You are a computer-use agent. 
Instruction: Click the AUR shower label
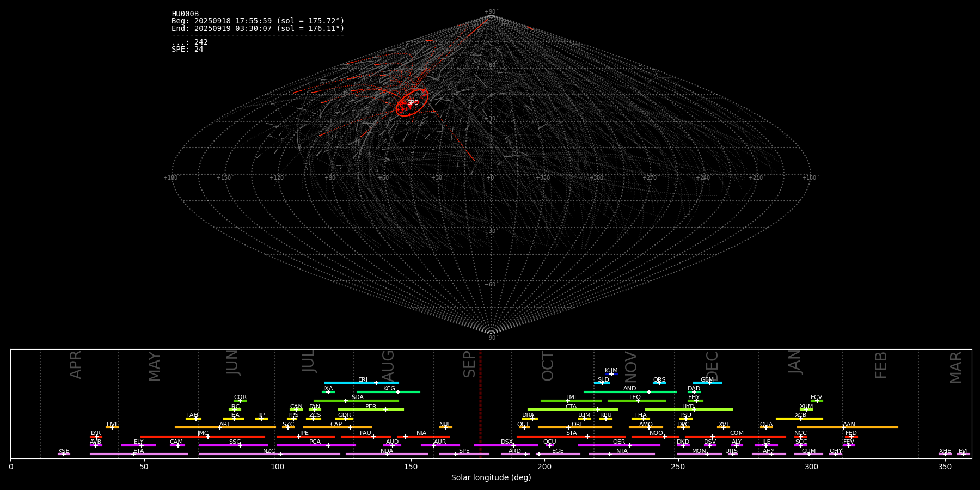[440, 442]
